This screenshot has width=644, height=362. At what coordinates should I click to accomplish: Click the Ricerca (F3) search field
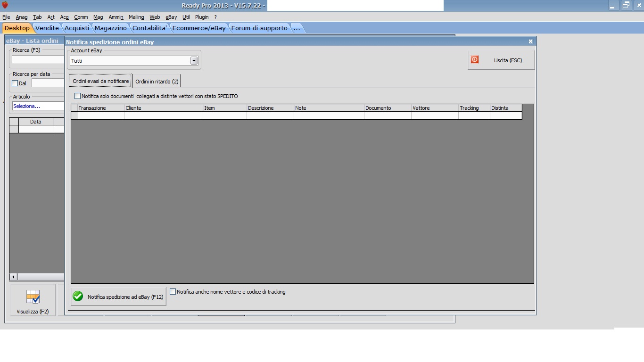click(x=38, y=60)
